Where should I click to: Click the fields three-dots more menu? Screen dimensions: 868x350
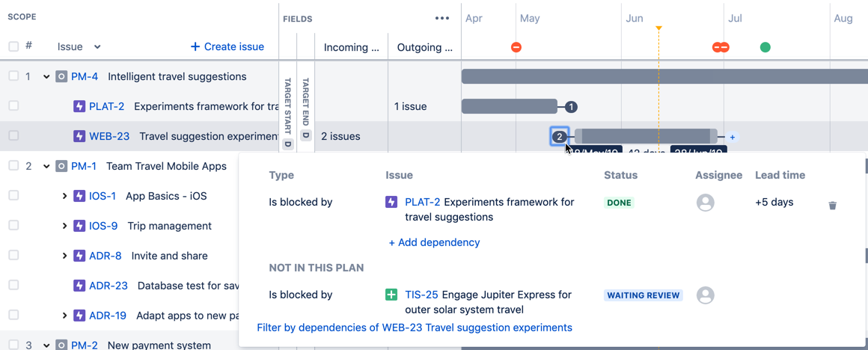click(x=442, y=18)
